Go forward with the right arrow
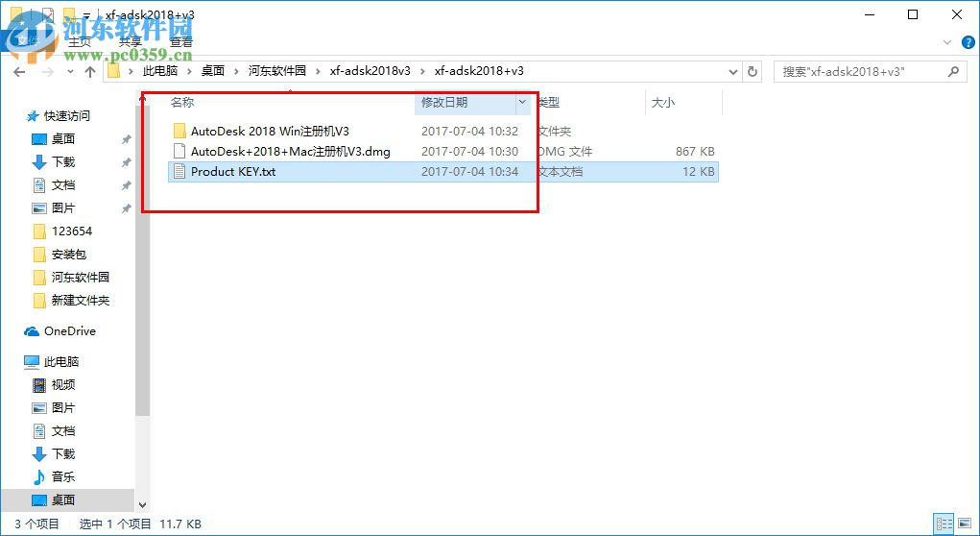 (47, 72)
